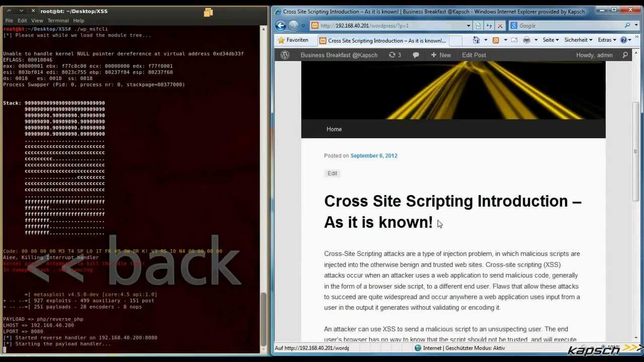Click the yellow files icon in terminal title bar

coord(208,12)
